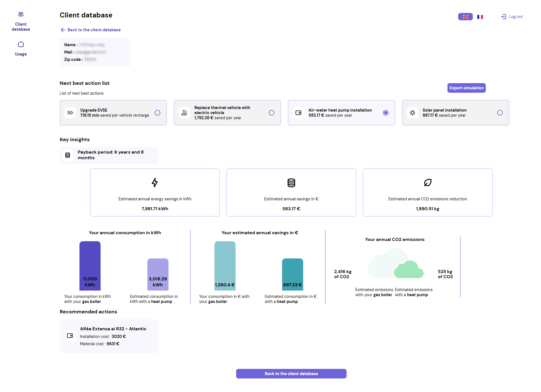Click the leaf CO2 reduction icon
541x392 pixels.
click(x=428, y=183)
